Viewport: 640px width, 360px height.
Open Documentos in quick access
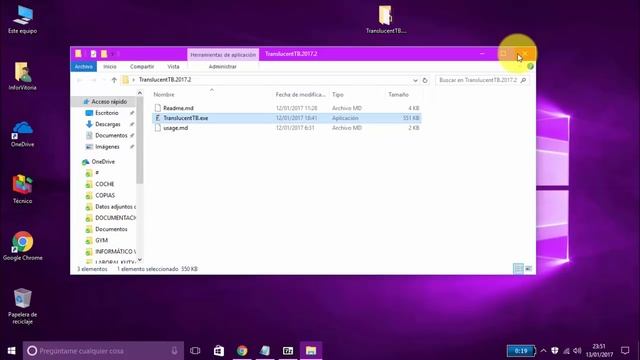point(111,135)
